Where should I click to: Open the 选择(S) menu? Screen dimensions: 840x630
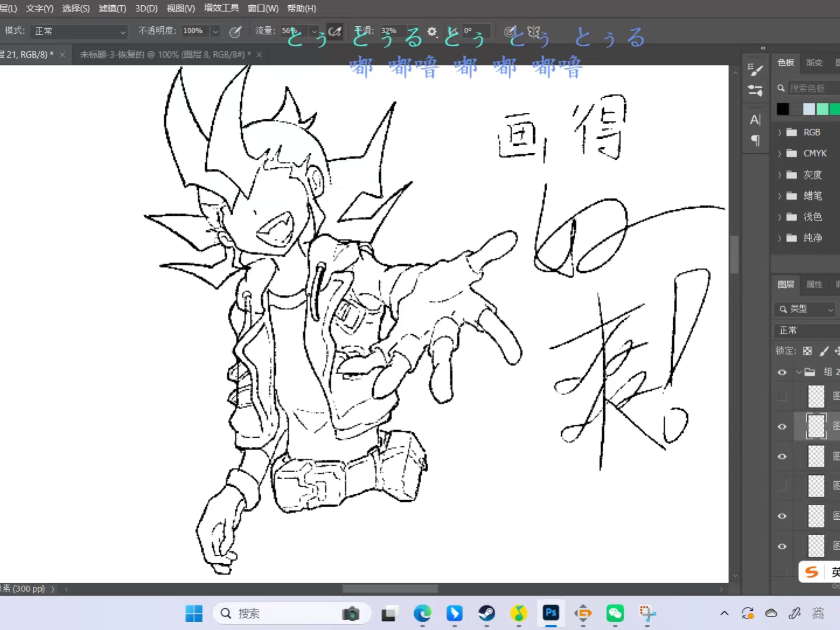click(76, 9)
